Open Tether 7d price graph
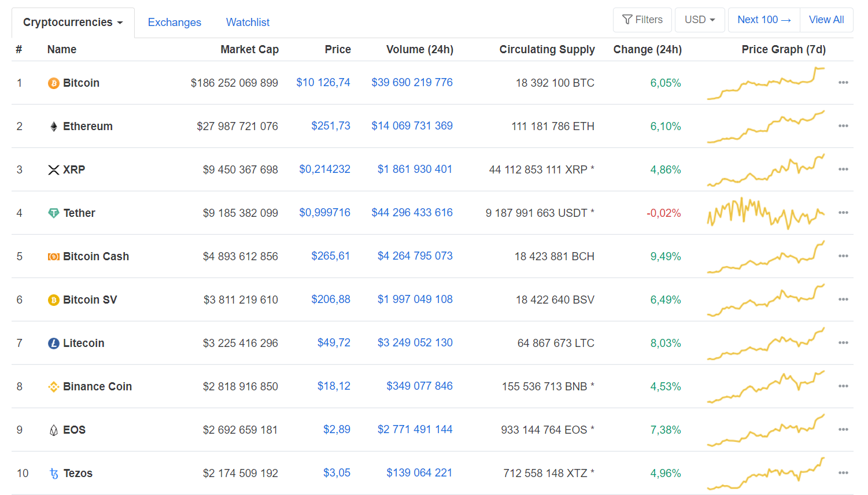Image resolution: width=868 pixels, height=495 pixels. 766,213
